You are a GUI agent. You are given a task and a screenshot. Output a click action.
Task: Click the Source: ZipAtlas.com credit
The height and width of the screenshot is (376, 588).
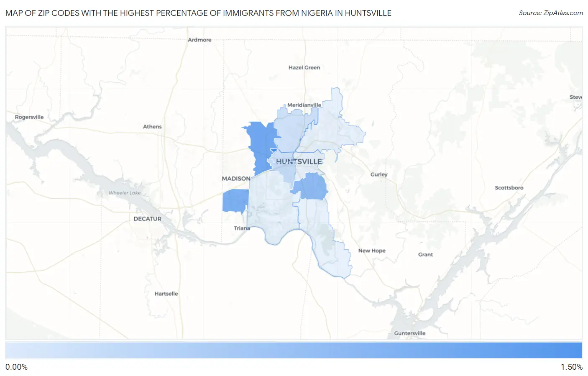[551, 13]
